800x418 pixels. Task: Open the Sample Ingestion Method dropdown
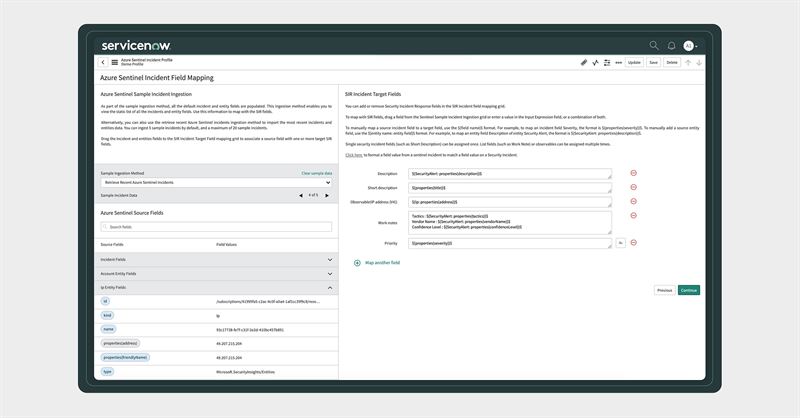pos(216,183)
